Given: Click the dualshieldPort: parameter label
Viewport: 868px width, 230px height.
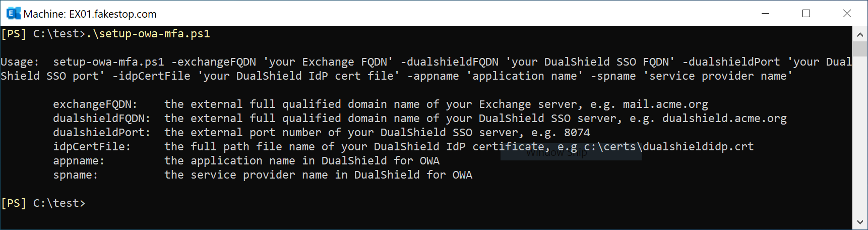Looking at the screenshot, I should [101, 133].
